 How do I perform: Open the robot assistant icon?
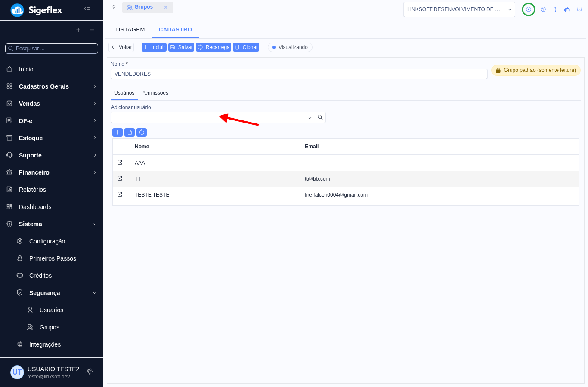tap(567, 9)
